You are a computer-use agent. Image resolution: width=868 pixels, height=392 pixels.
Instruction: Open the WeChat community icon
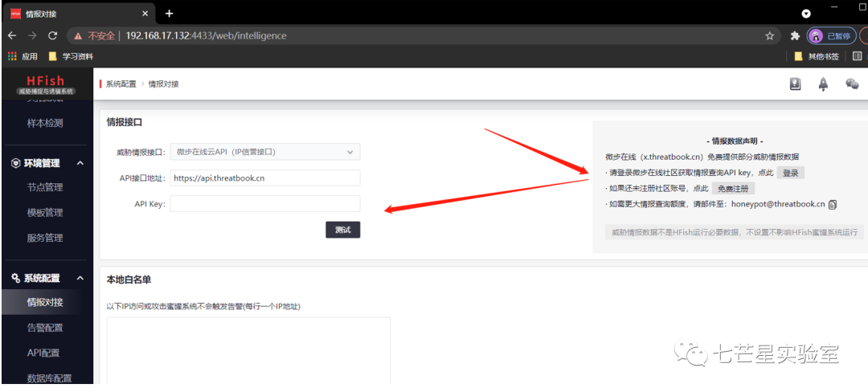point(852,84)
